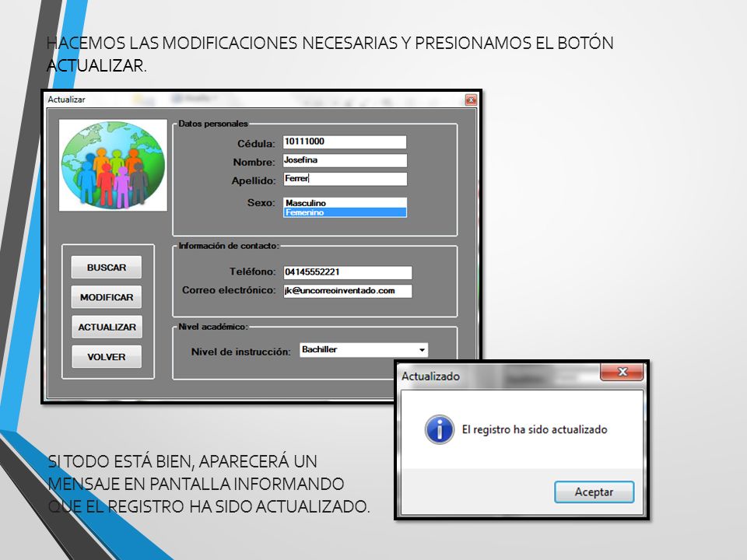Click the blue information icon in the dialog
This screenshot has width=747, height=560.
point(439,429)
